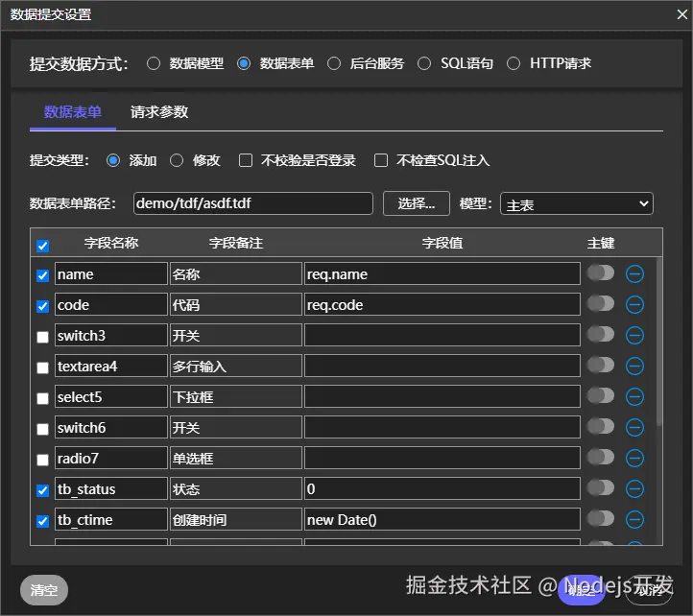Viewport: 693px width, 616px height.
Task: Click the 确定 confirm button
Action: [582, 590]
